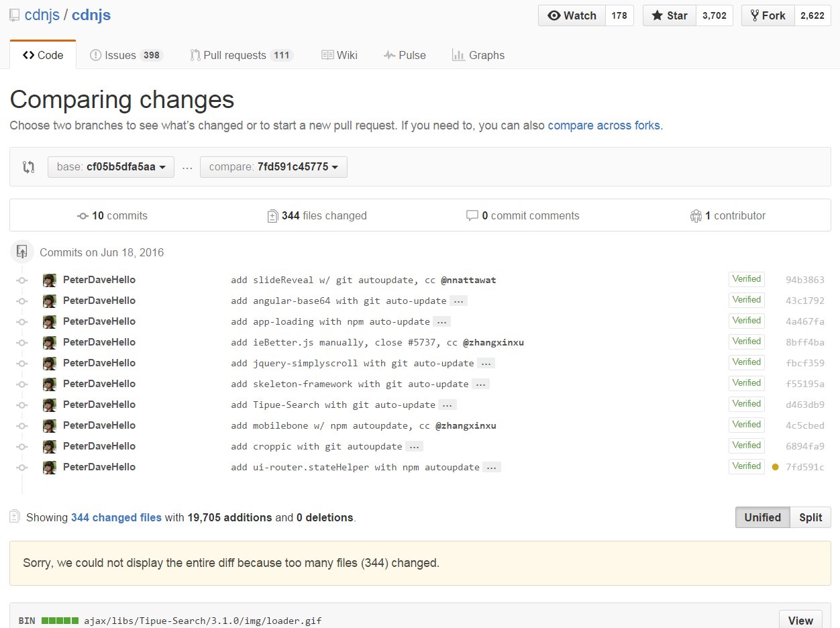Open commit hash 4a467fa
Viewport: 840px width, 628px height.
click(x=805, y=321)
